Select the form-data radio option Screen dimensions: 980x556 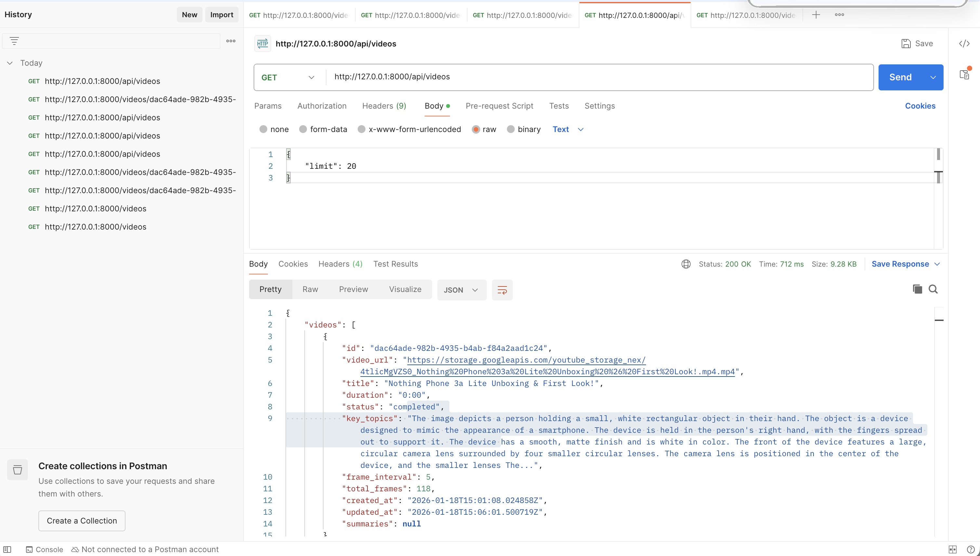point(303,129)
